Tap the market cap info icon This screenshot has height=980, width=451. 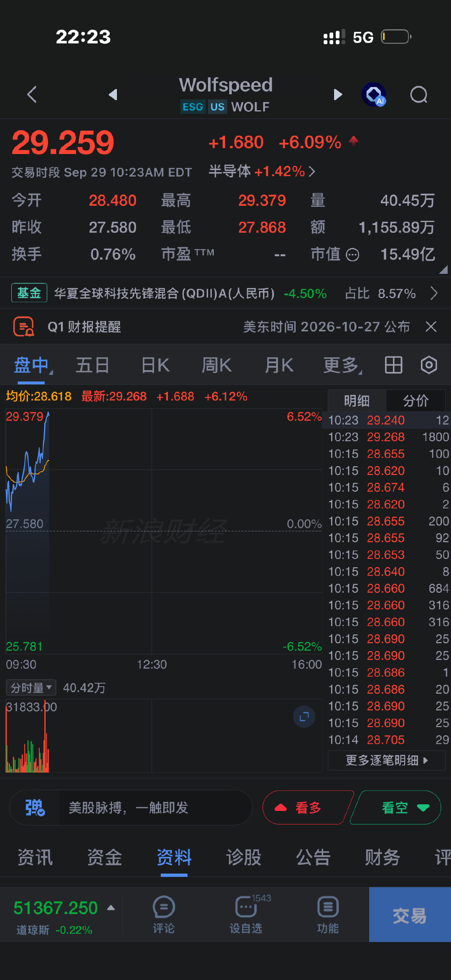(353, 254)
